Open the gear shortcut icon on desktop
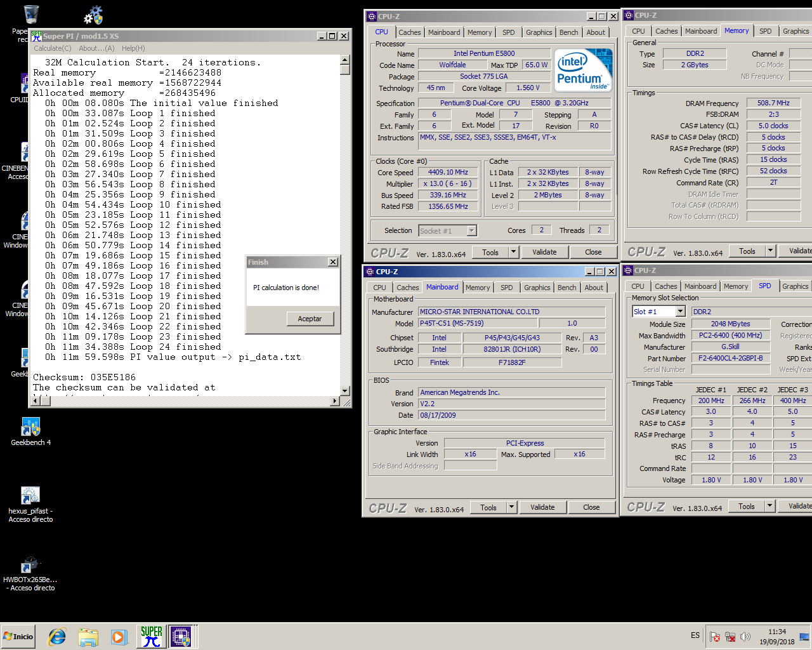Viewport: 812px width, 650px height. pyautogui.click(x=93, y=15)
